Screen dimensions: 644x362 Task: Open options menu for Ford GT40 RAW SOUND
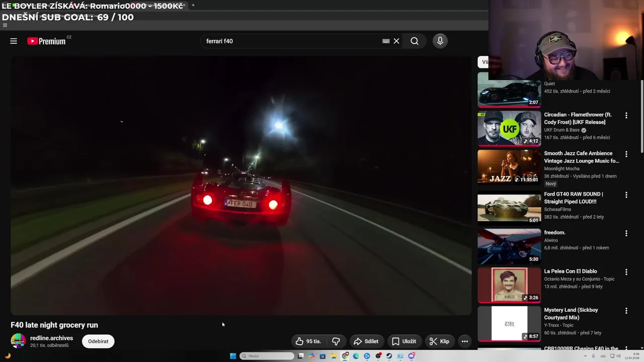(x=626, y=195)
